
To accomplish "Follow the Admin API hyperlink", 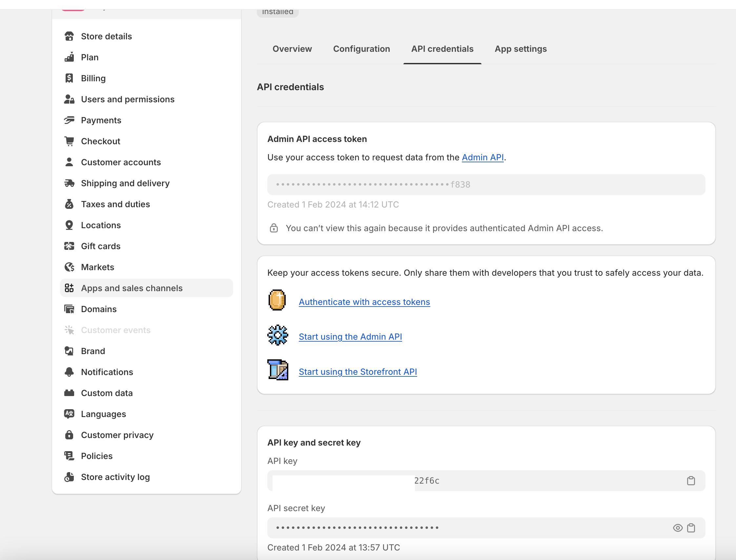I will pyautogui.click(x=482, y=157).
